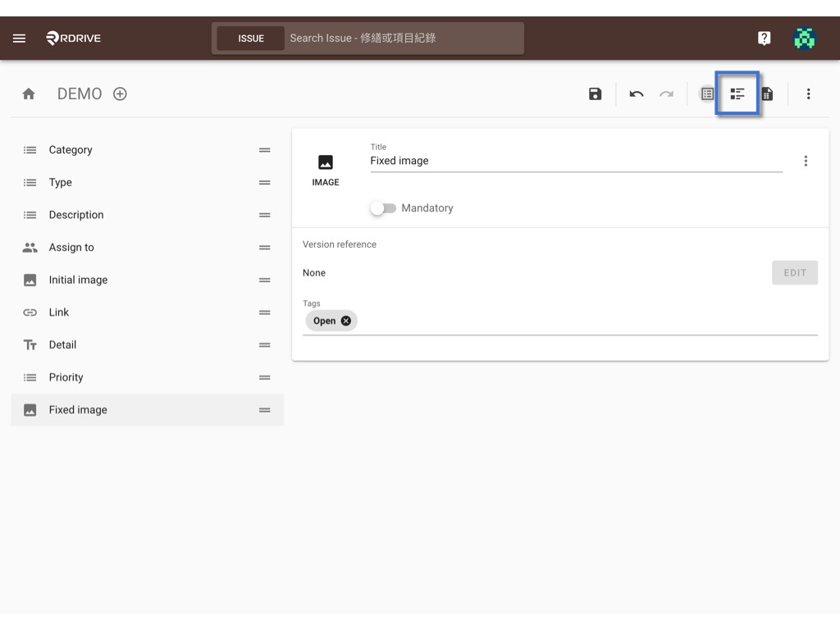Add new item with plus circle next to DEMO
Screen dimensions: 840x630
tap(120, 94)
